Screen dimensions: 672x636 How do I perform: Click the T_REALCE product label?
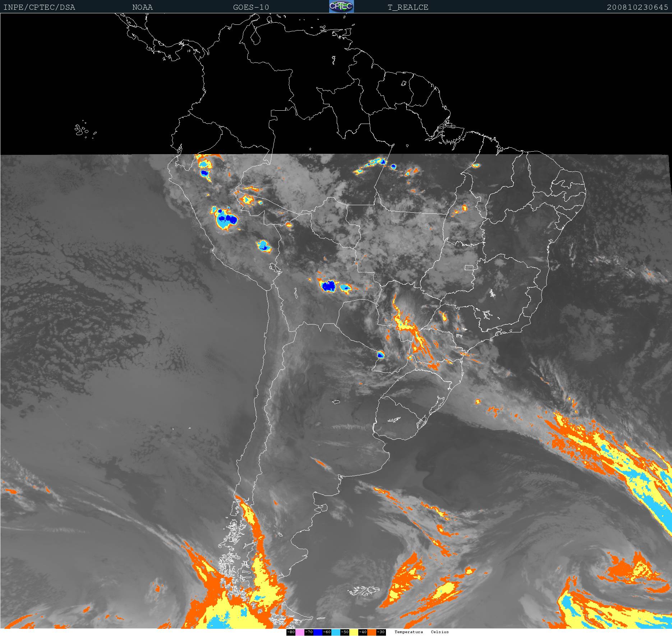click(x=408, y=7)
